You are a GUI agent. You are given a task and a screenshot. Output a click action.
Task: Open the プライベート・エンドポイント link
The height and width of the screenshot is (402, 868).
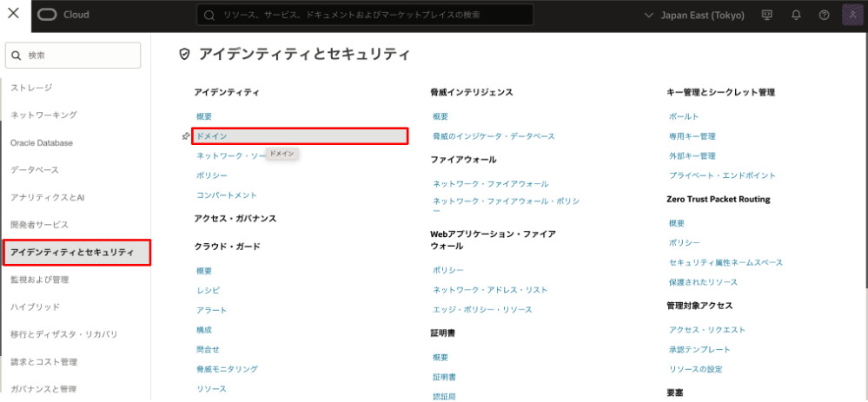point(722,175)
